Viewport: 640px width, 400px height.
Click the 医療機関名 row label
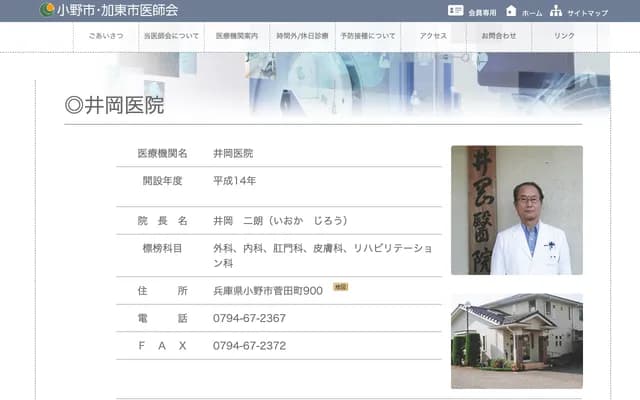point(162,153)
